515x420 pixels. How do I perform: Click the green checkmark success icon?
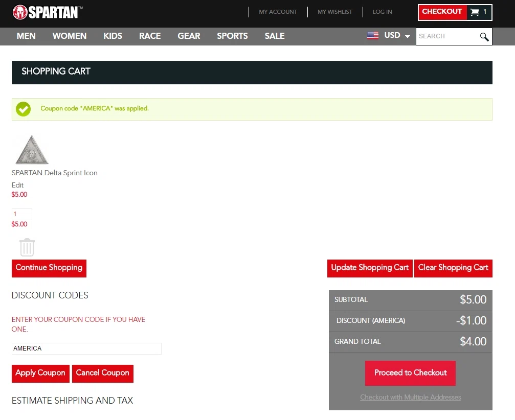[24, 109]
